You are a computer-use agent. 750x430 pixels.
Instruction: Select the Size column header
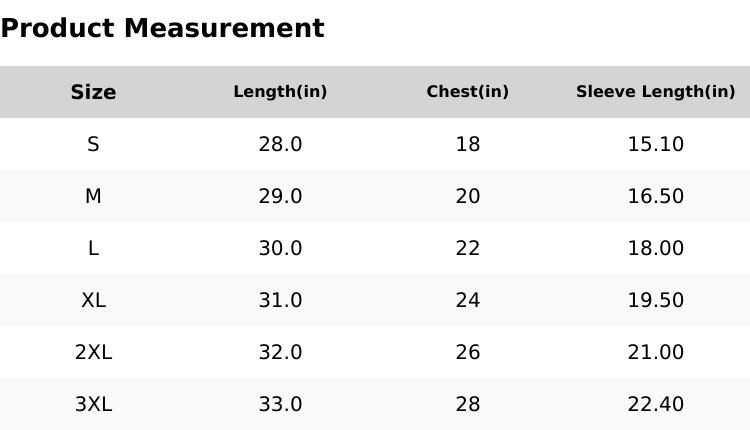[93, 92]
